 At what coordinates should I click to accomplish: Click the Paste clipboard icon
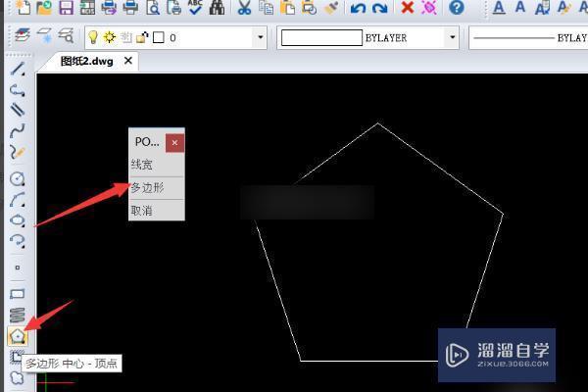(287, 7)
